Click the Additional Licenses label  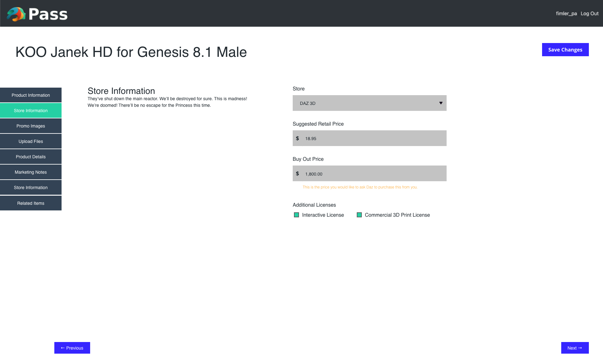pos(314,205)
